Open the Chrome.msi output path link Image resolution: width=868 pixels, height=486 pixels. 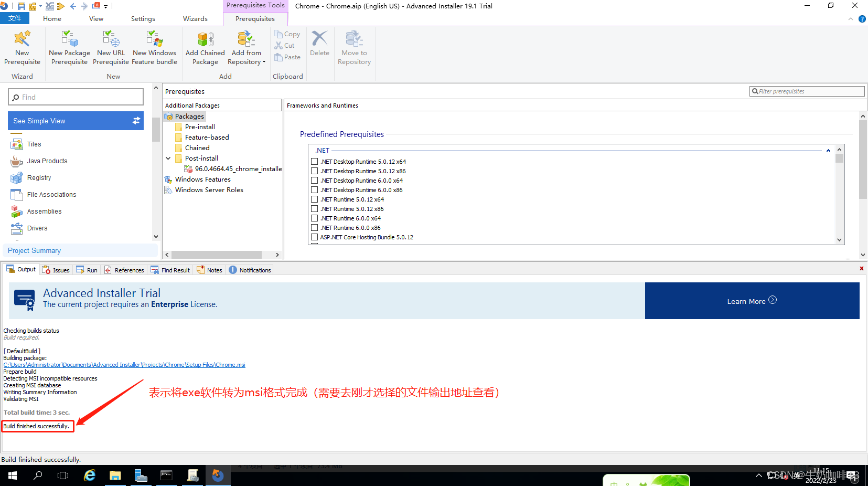coord(124,365)
